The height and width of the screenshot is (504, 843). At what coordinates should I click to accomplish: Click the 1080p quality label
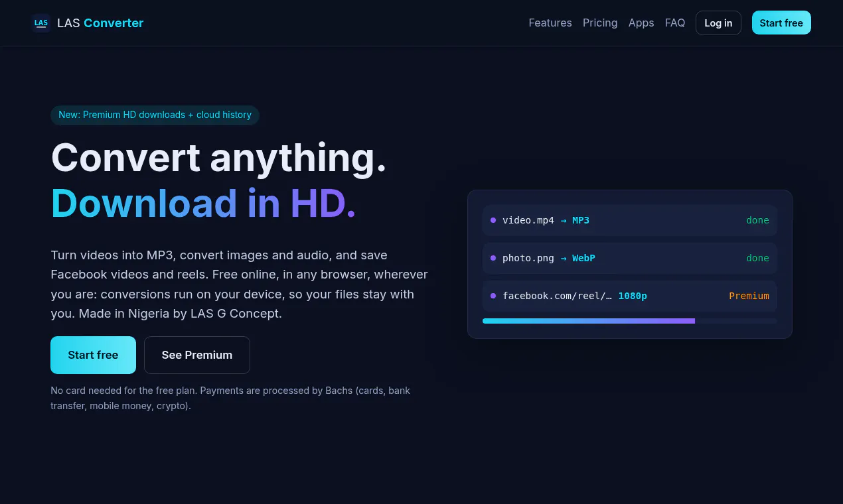(633, 296)
